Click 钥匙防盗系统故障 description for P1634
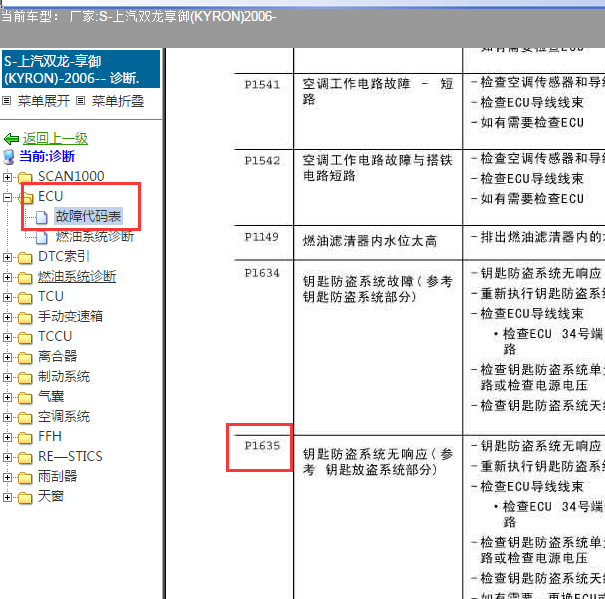This screenshot has height=599, width=605. pyautogui.click(x=377, y=289)
